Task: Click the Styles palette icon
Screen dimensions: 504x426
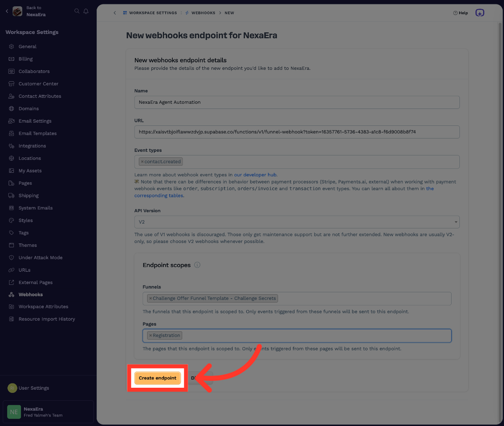Action: point(11,220)
